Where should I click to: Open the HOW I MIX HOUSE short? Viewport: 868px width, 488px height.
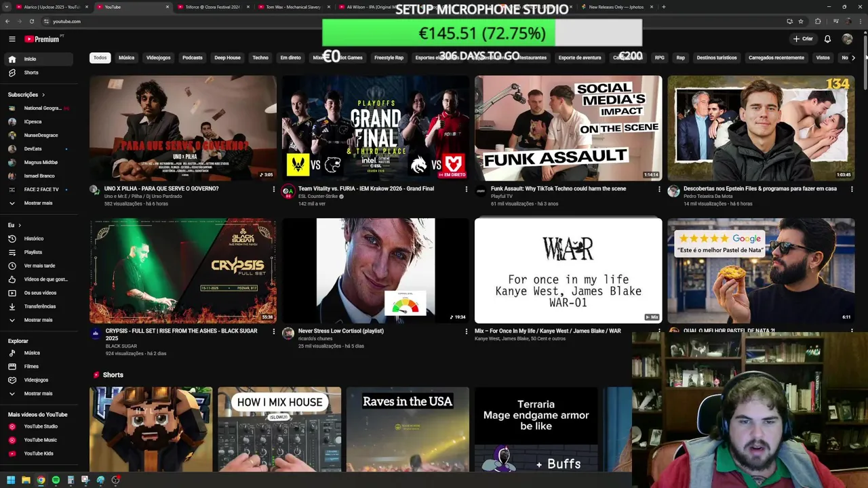[279, 429]
